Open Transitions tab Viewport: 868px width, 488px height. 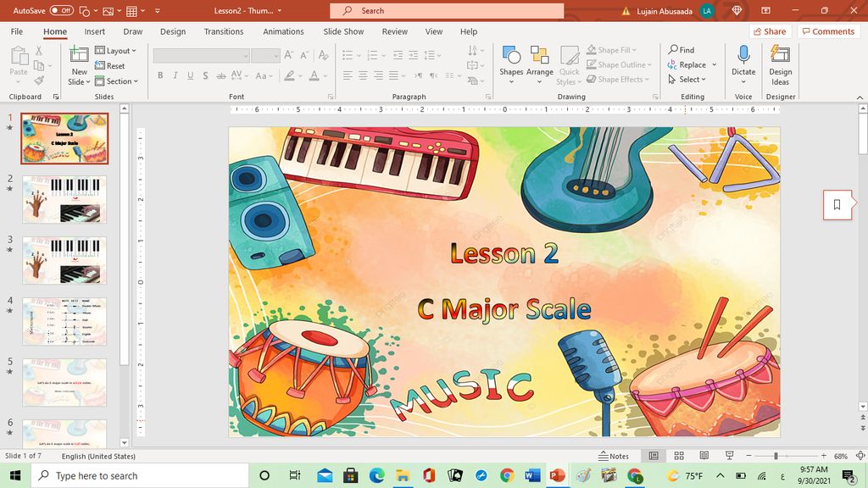pos(224,31)
